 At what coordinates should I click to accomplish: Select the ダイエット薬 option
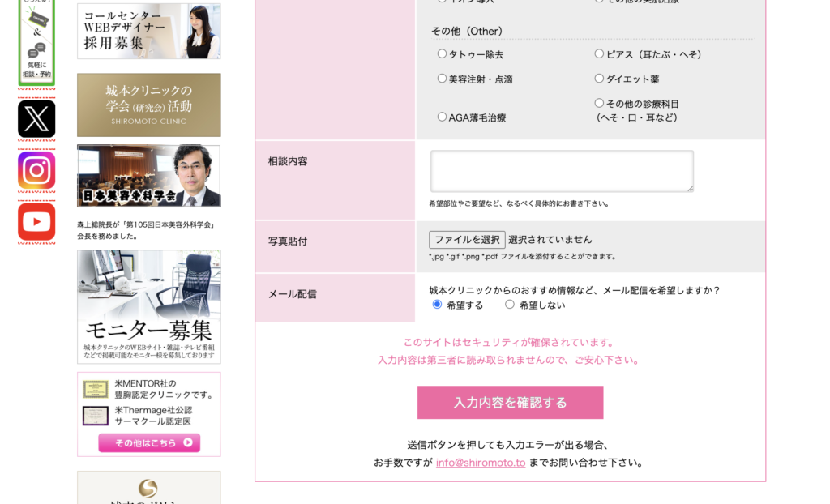pyautogui.click(x=597, y=78)
